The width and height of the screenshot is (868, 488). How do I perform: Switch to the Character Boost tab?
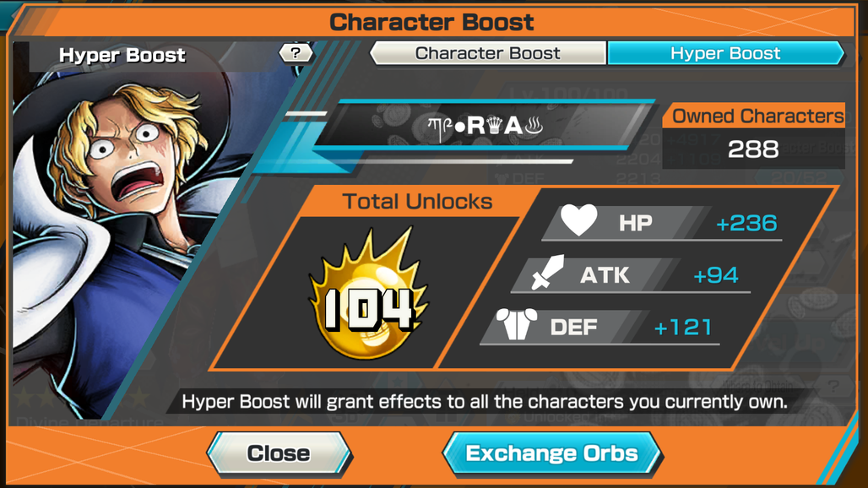pyautogui.click(x=488, y=53)
